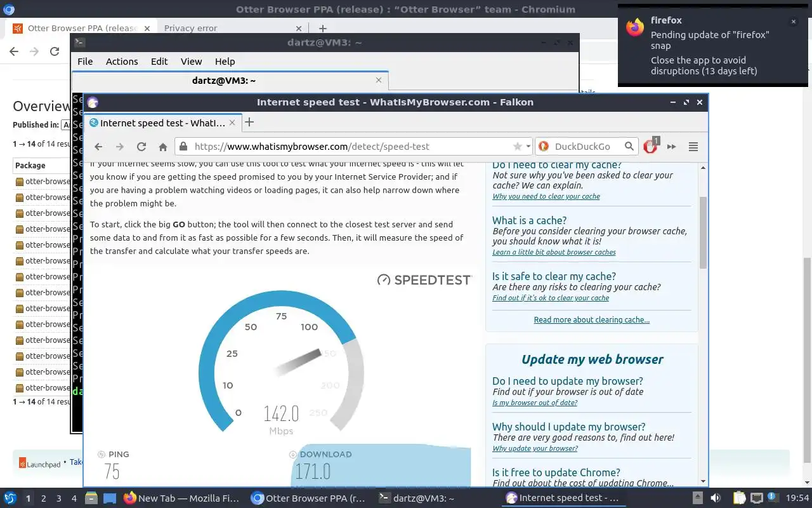This screenshot has width=812, height=508.
Task: Click the Firefox icon in the notification
Action: [634, 27]
